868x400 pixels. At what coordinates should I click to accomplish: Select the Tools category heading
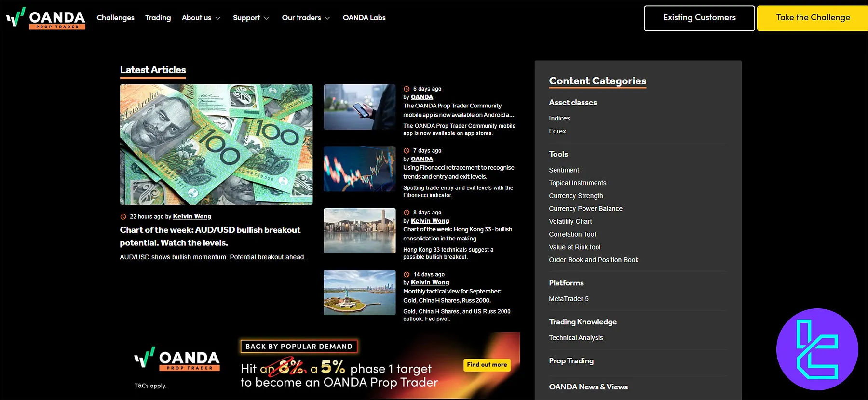(558, 154)
